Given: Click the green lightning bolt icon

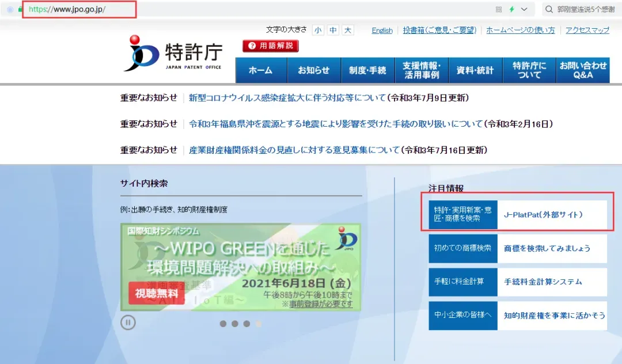Looking at the screenshot, I should 512,9.
